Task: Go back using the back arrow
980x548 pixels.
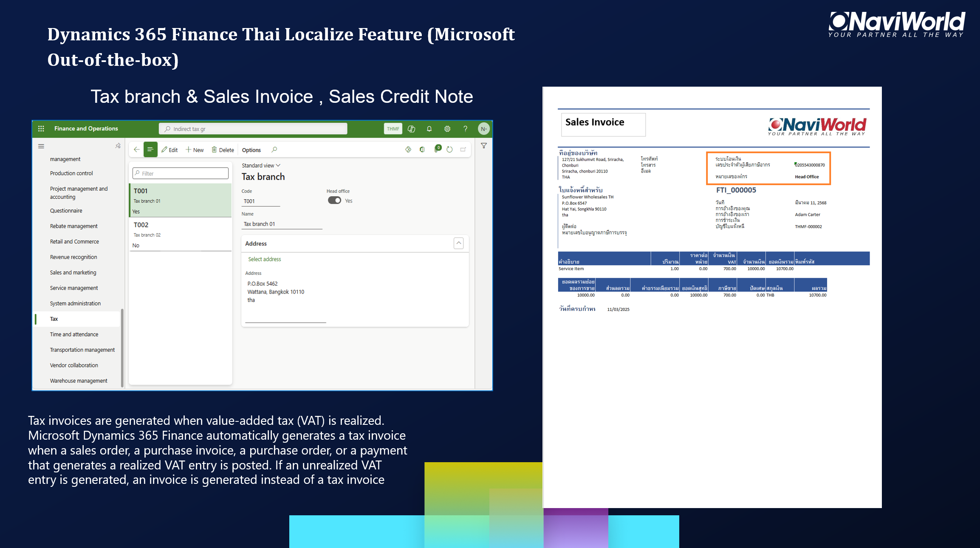Action: point(137,150)
